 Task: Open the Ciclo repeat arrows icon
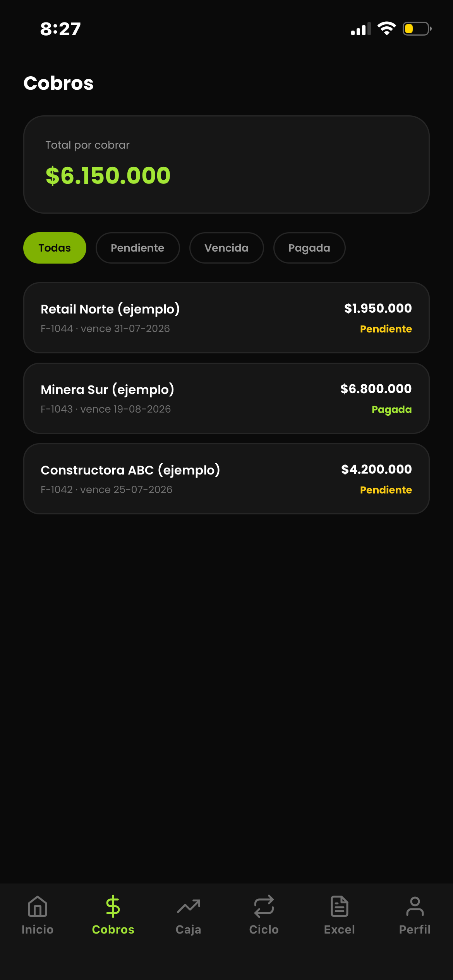tap(264, 906)
